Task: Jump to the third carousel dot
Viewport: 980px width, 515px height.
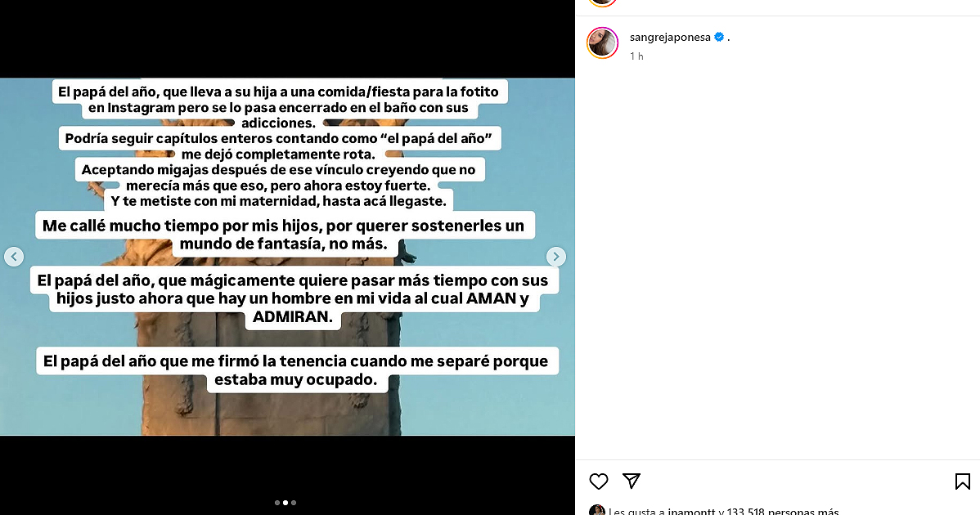Action: (x=294, y=503)
